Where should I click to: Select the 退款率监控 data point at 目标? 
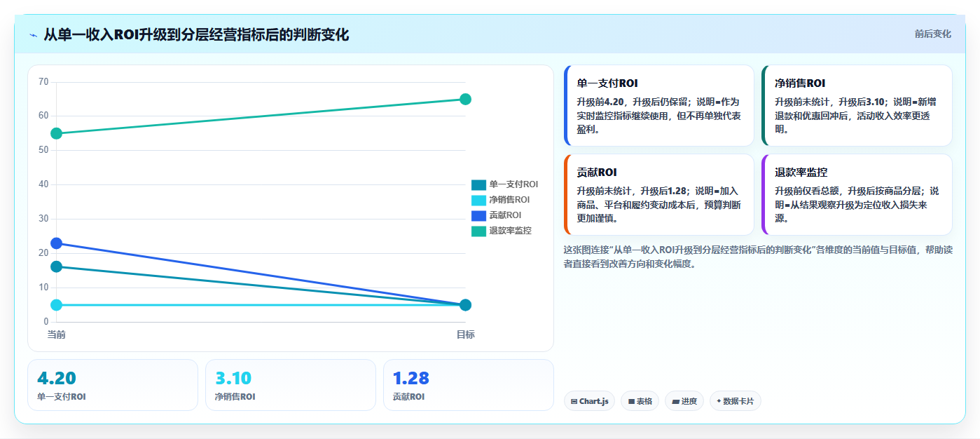(466, 99)
